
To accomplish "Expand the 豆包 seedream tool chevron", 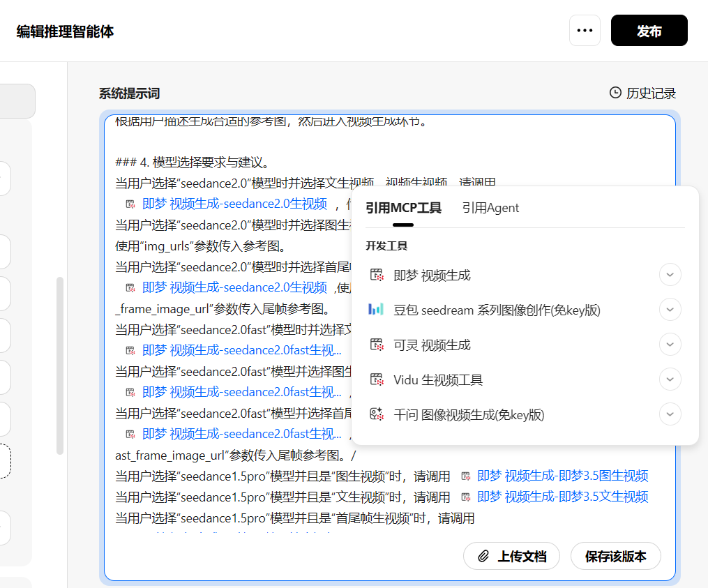I will point(670,310).
